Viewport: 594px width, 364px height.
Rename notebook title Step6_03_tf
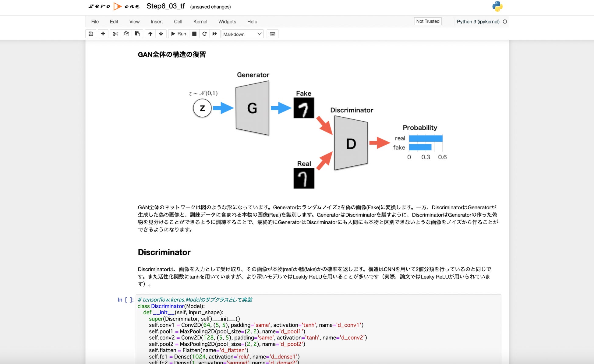click(165, 6)
